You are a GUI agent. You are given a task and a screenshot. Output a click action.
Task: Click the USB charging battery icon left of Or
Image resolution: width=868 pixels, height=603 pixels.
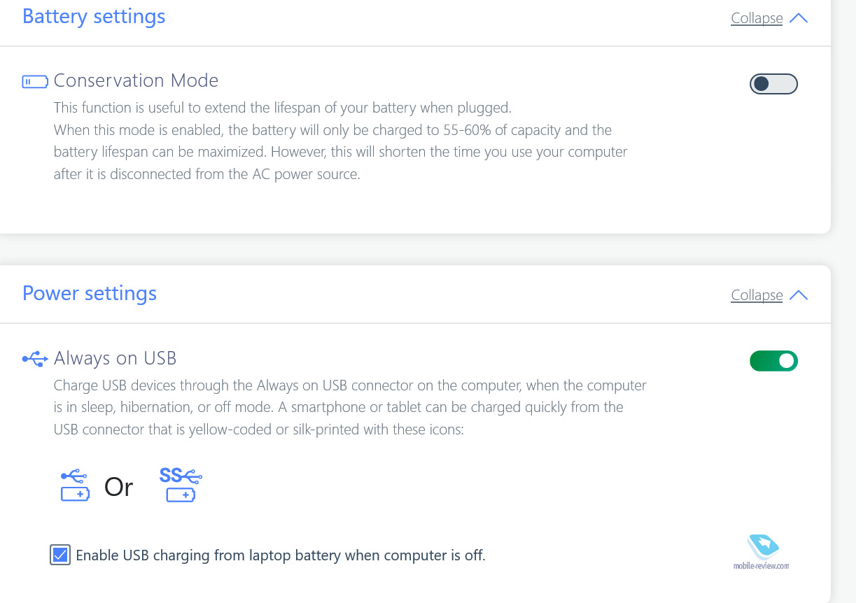coord(75,485)
